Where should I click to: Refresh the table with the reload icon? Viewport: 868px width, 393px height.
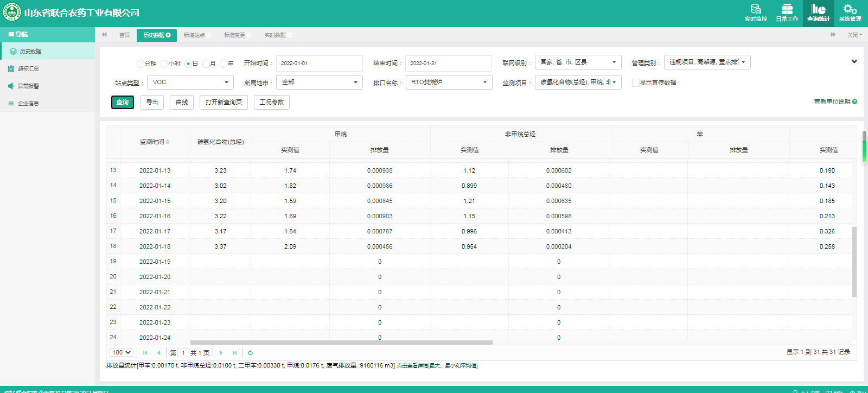tap(250, 353)
